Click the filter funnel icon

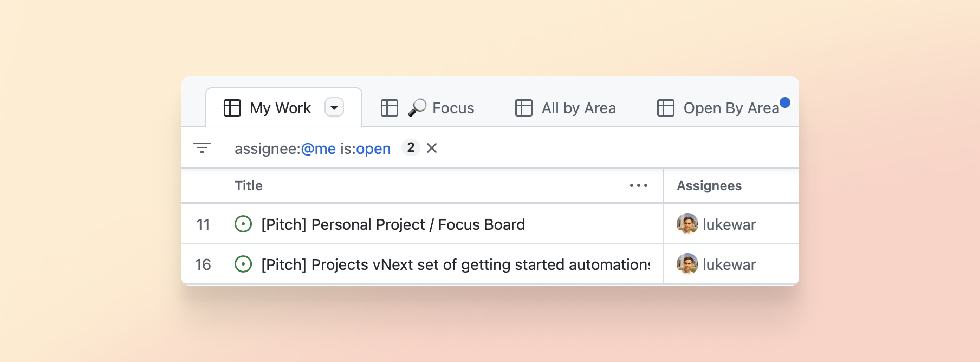click(202, 147)
